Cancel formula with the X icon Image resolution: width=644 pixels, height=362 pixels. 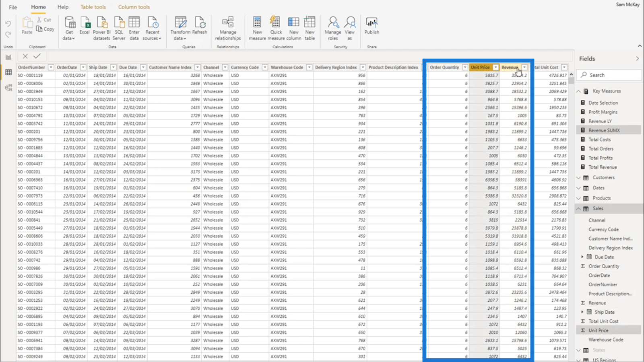(25, 56)
